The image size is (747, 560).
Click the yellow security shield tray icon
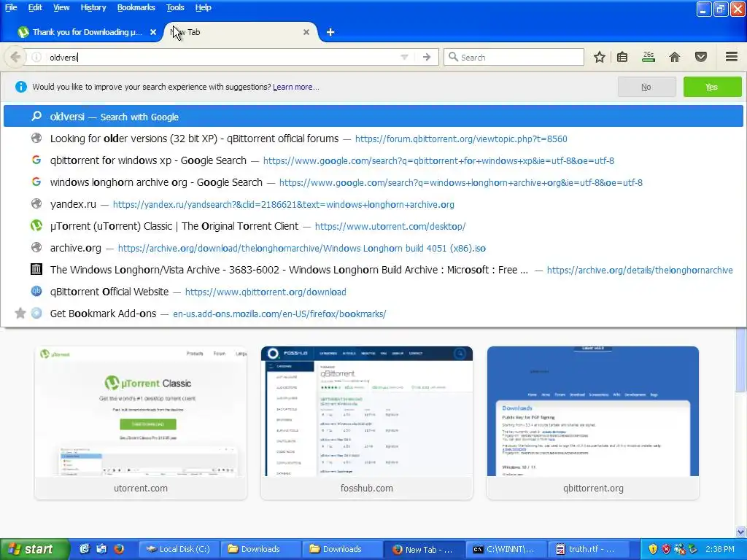coord(653,549)
